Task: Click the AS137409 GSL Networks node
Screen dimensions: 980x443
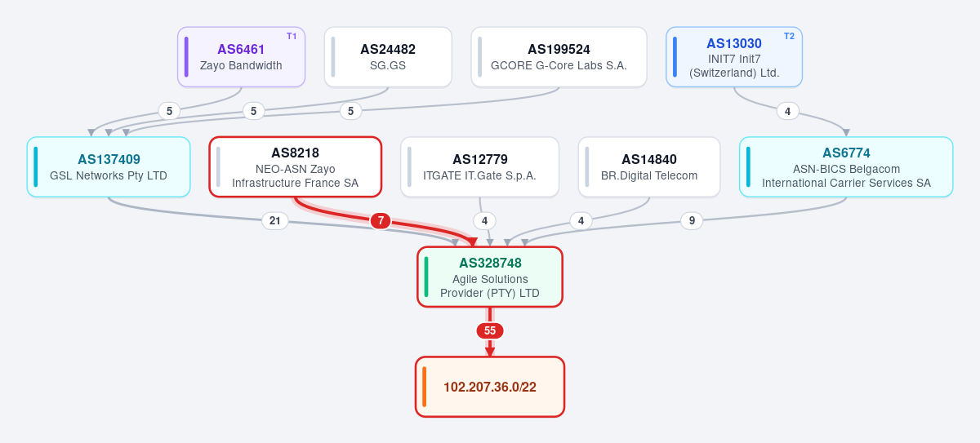Action: [109, 166]
